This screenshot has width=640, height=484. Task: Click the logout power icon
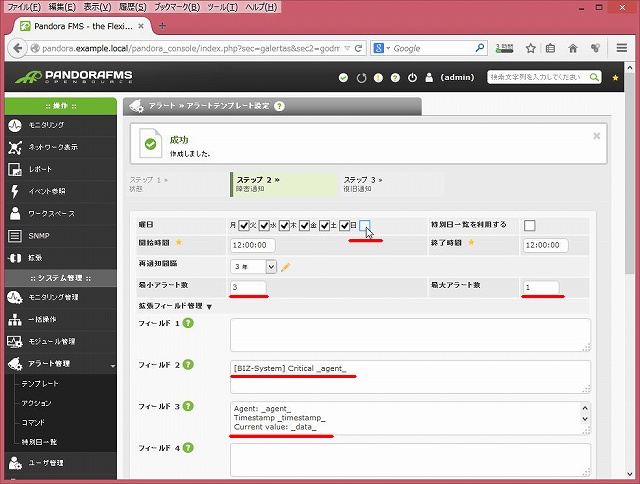pyautogui.click(x=412, y=78)
